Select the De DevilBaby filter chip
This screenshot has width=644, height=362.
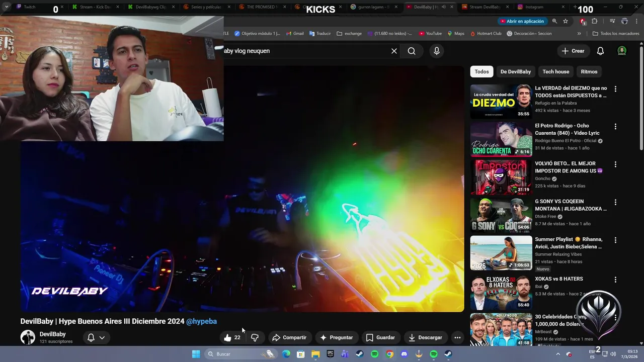(515, 71)
